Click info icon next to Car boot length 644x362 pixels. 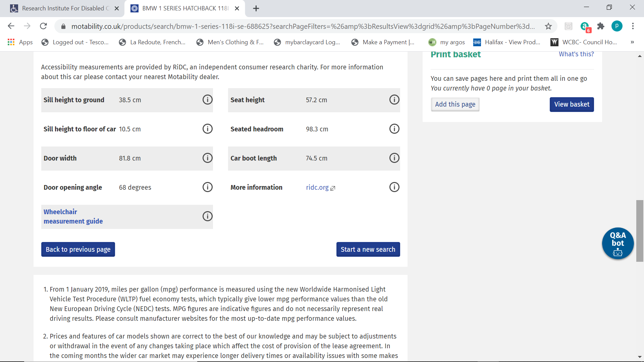pos(394,158)
